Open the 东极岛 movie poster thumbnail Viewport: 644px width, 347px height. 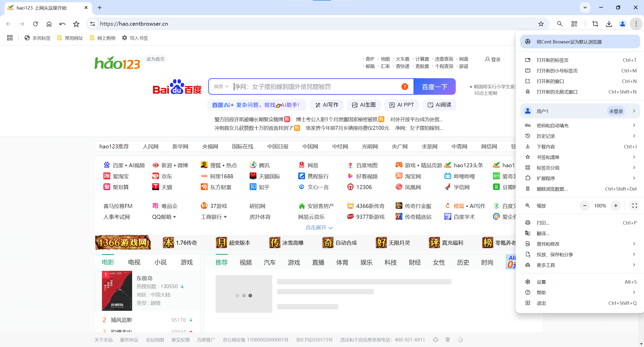point(117,290)
